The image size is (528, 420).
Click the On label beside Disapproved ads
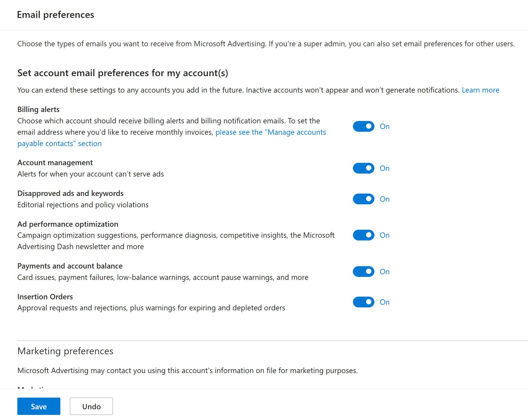384,199
